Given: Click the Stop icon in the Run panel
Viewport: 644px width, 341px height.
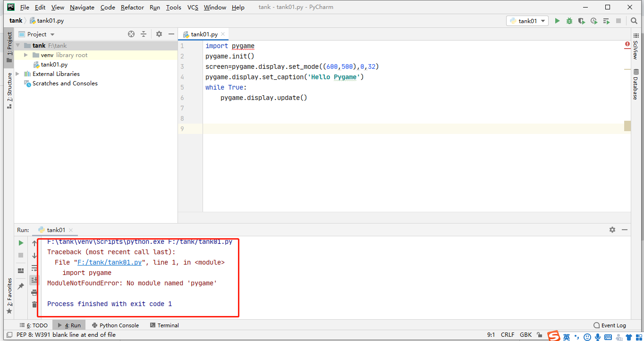Looking at the screenshot, I should pyautogui.click(x=21, y=255).
